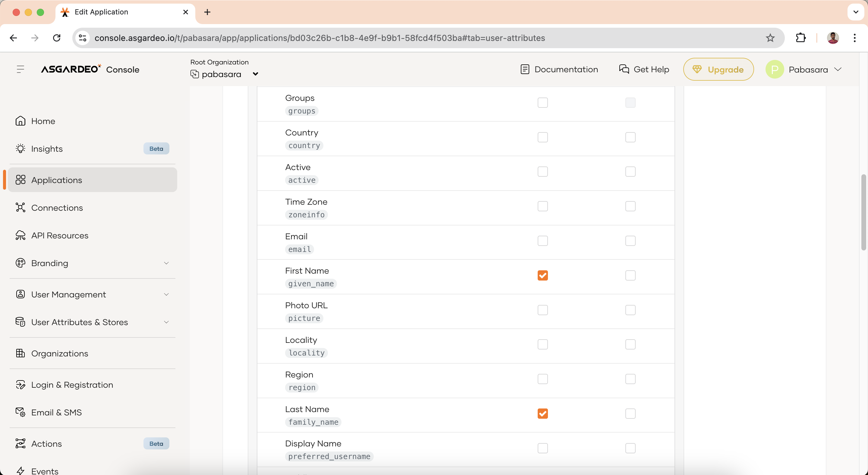Click the Email & SMS icon
The width and height of the screenshot is (868, 475).
coord(20,412)
